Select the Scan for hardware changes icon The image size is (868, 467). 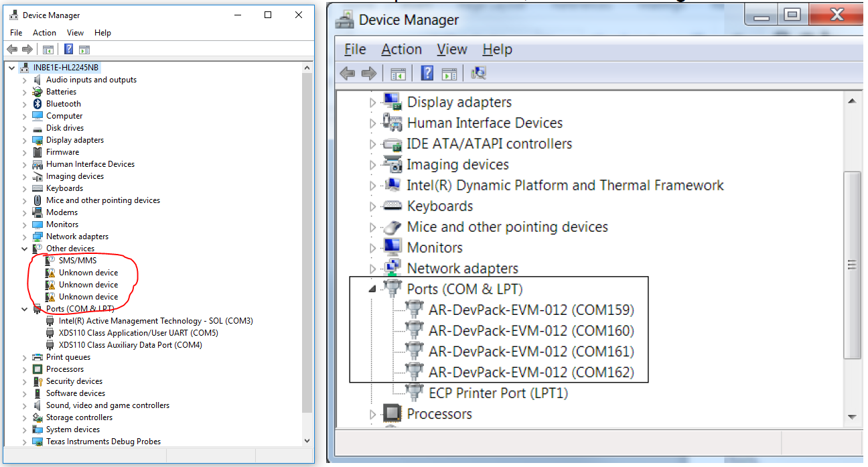[478, 72]
